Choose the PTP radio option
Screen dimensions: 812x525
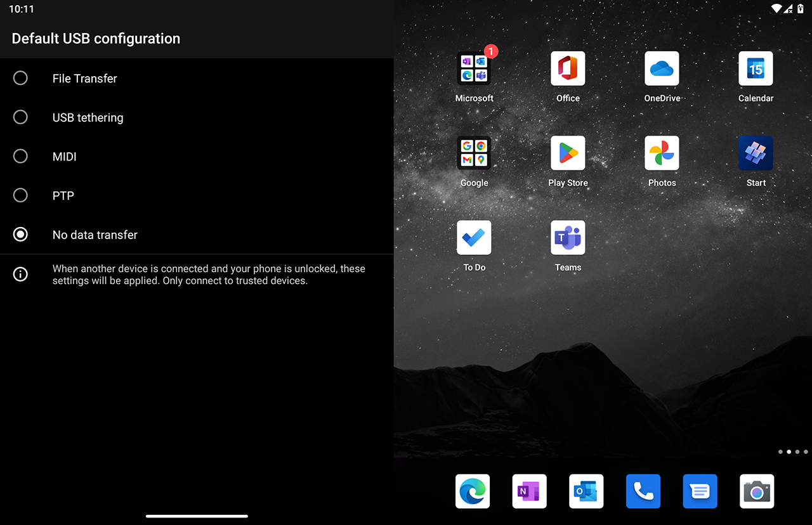[x=20, y=195]
